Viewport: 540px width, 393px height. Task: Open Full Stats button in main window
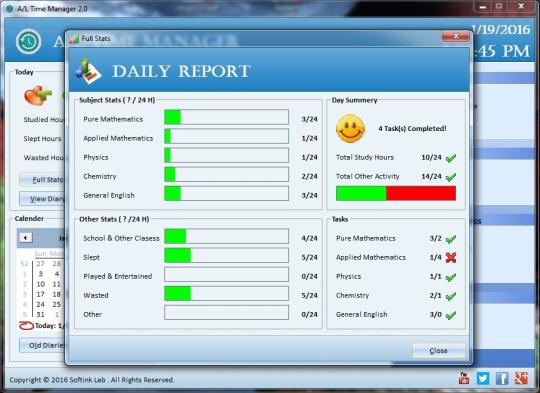[x=42, y=180]
